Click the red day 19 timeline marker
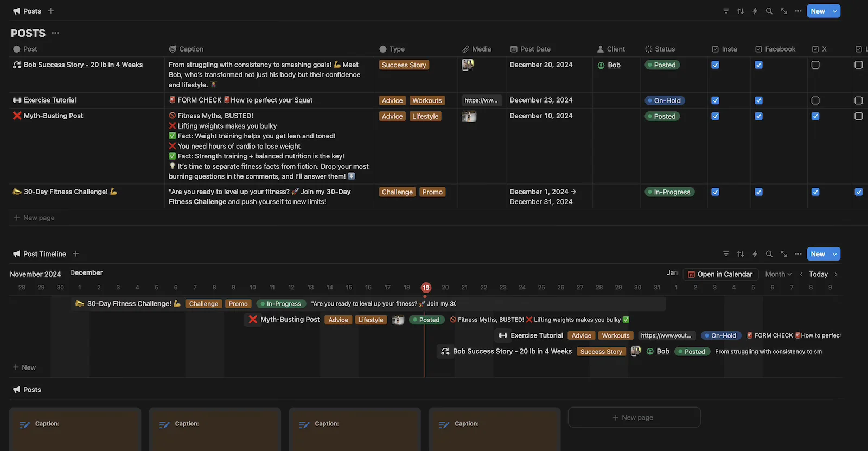868x451 pixels. [x=426, y=288]
